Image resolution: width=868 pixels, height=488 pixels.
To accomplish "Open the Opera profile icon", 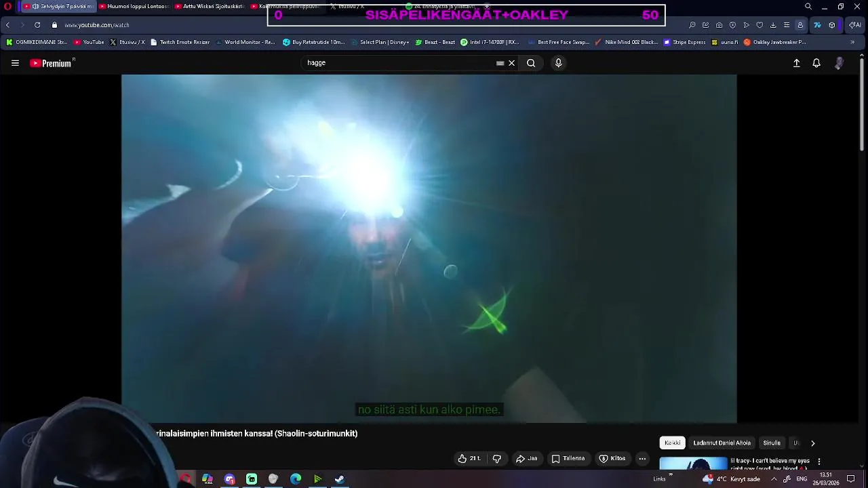I will tap(800, 25).
